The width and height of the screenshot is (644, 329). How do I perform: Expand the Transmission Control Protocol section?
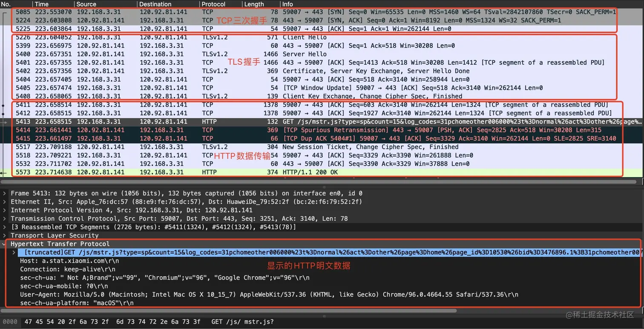click(4, 219)
